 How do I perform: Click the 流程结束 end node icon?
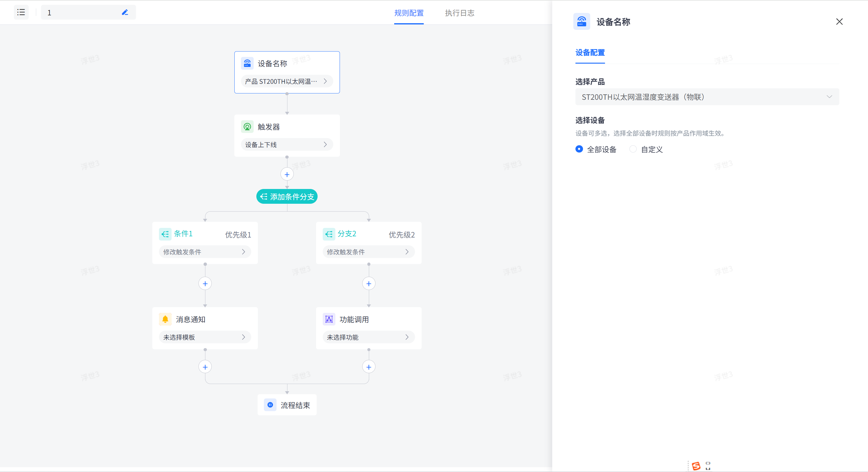click(270, 405)
